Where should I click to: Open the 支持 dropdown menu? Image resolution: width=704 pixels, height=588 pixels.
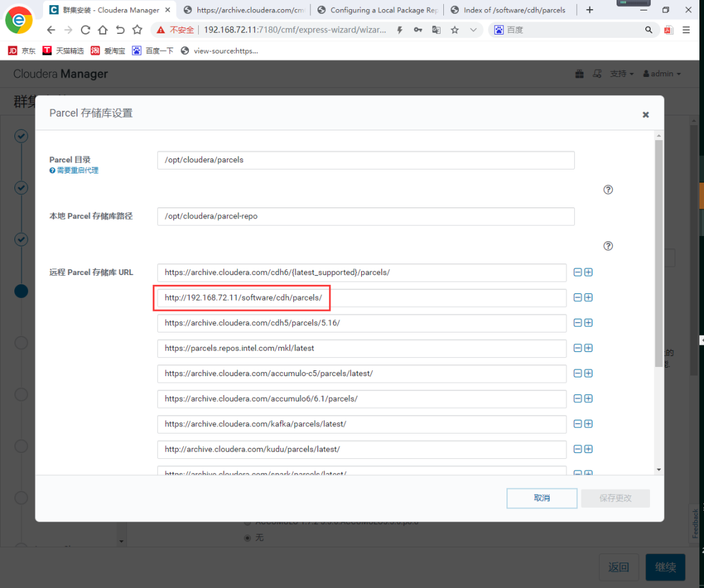[621, 74]
